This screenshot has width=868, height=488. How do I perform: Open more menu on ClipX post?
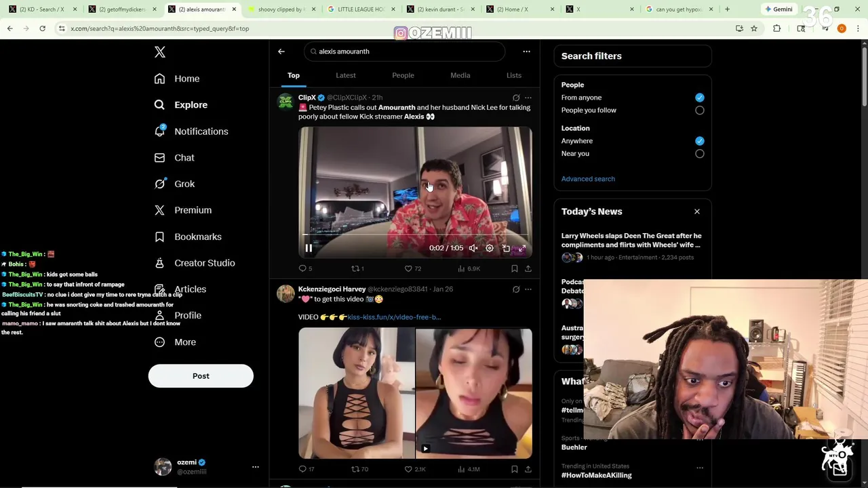coord(528,98)
